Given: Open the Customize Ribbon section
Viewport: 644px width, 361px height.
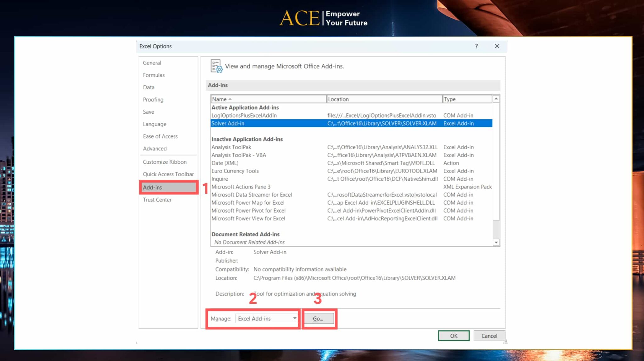Looking at the screenshot, I should pos(164,162).
